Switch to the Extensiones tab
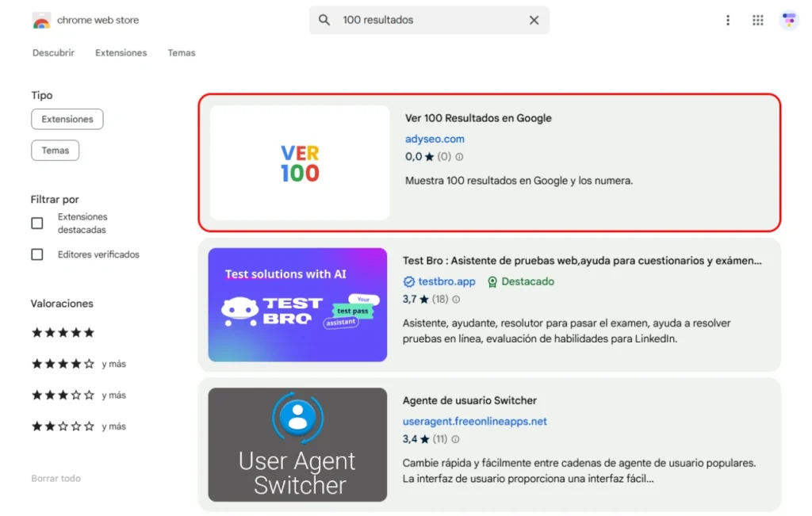Viewport: 812px width, 516px height. [x=121, y=53]
